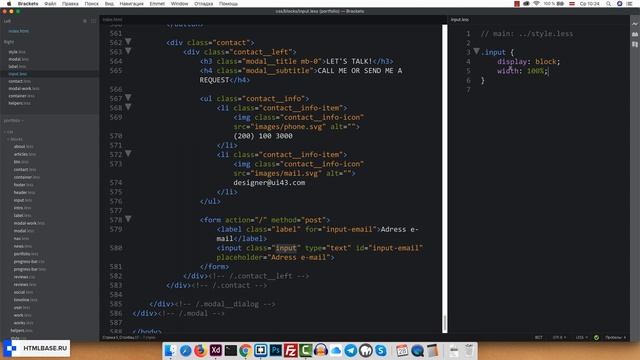Open helpers.less in Right working files

click(19, 103)
